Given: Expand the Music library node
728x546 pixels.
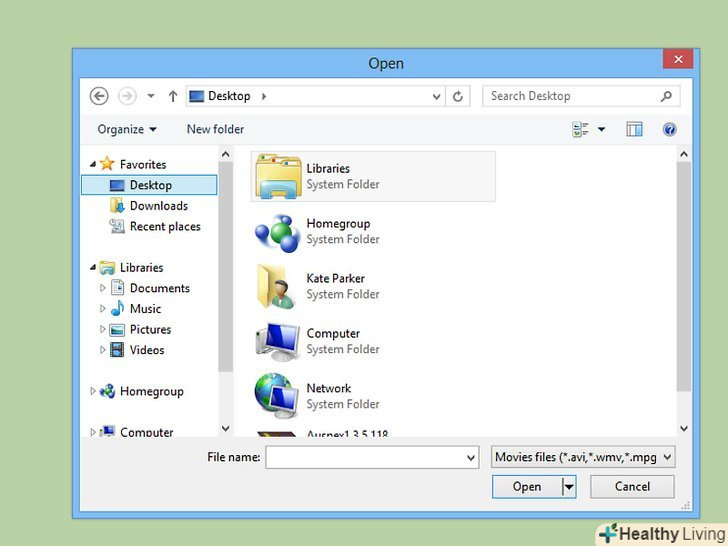Looking at the screenshot, I should click(103, 308).
